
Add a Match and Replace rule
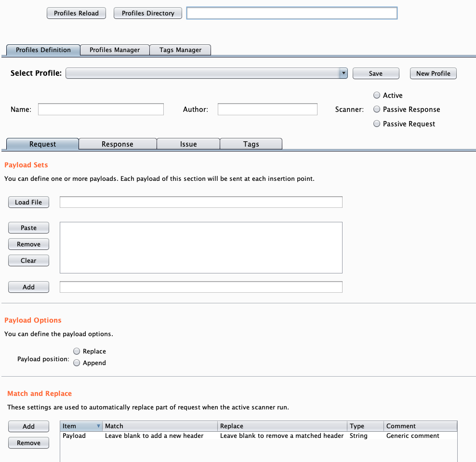pyautogui.click(x=28, y=426)
